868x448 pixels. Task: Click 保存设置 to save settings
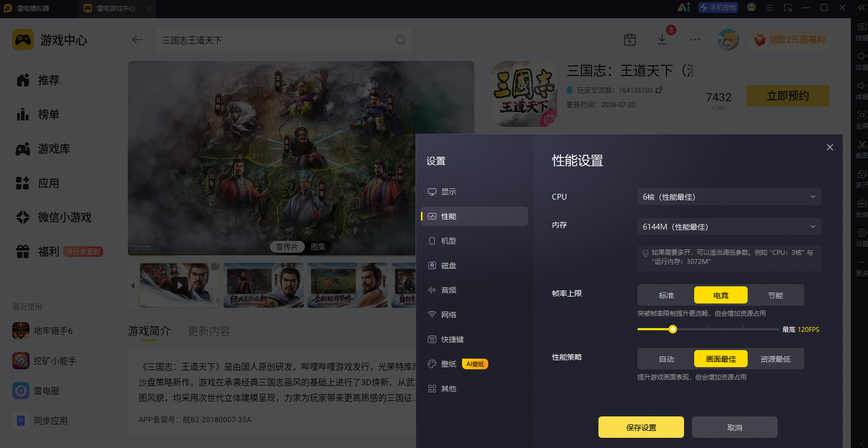(641, 428)
